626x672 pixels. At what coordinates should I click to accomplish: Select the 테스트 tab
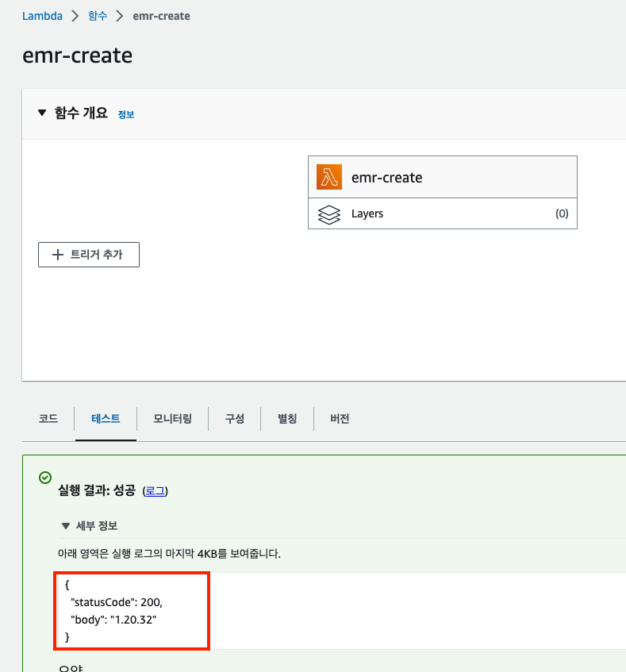coord(106,419)
